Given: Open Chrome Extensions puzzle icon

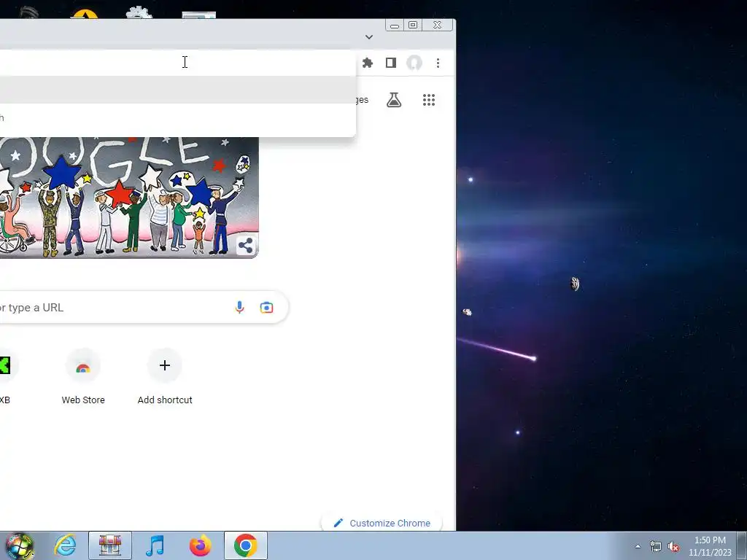Looking at the screenshot, I should pyautogui.click(x=368, y=63).
